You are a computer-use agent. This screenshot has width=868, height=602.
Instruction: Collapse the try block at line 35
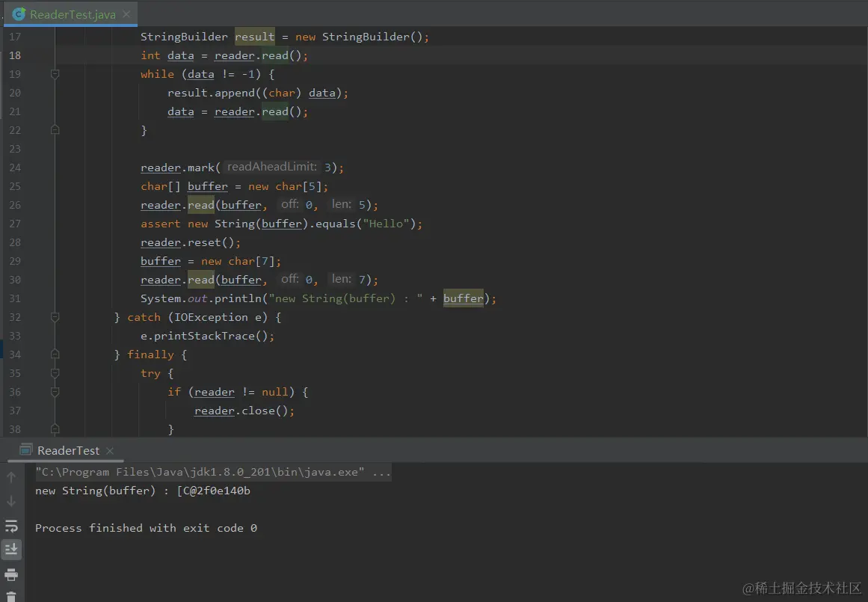(55, 373)
